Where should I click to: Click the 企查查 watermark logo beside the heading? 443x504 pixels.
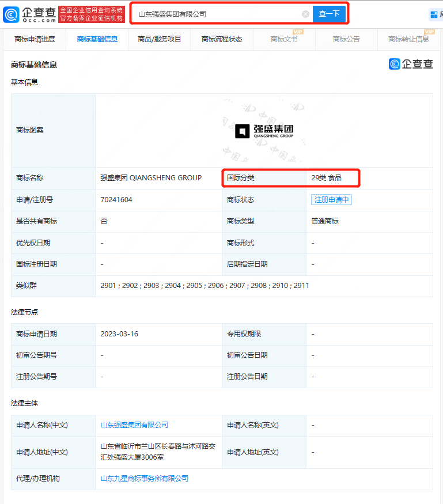point(411,64)
